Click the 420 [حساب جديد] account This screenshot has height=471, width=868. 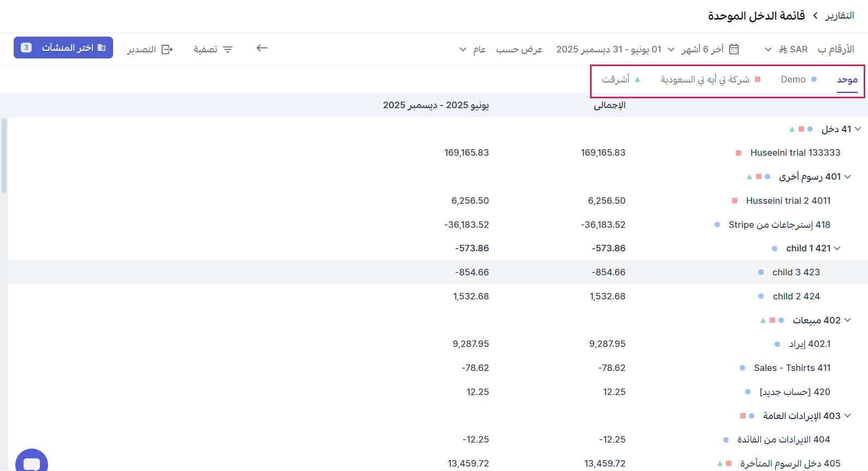coord(795,392)
